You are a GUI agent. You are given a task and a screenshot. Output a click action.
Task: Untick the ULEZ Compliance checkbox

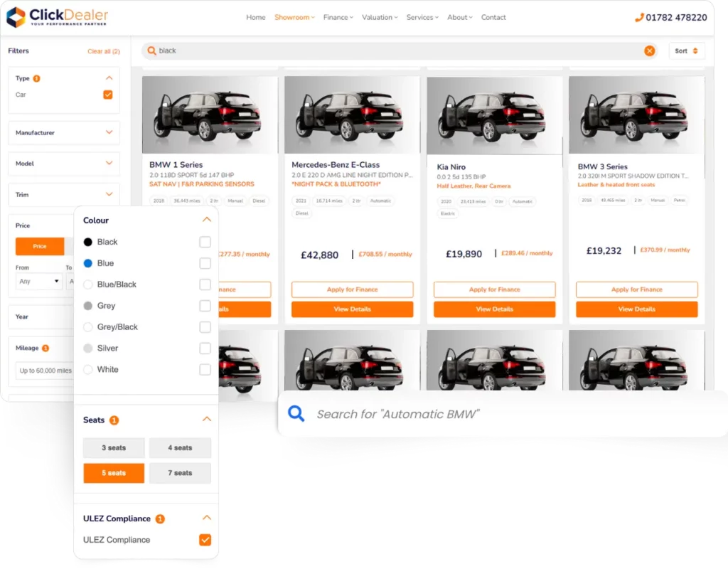click(x=205, y=540)
